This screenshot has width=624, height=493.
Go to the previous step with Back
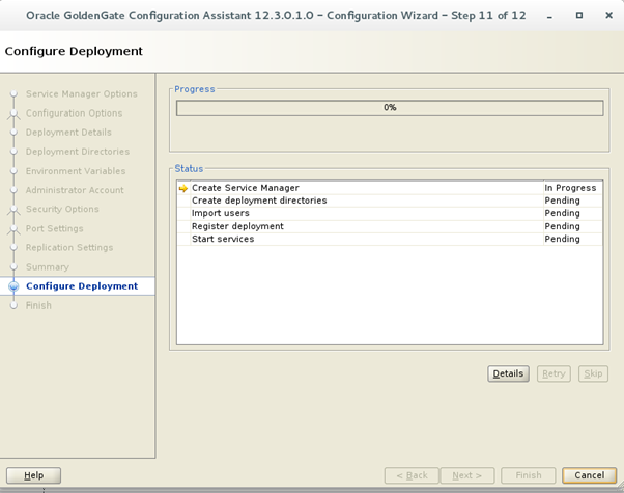pos(411,475)
